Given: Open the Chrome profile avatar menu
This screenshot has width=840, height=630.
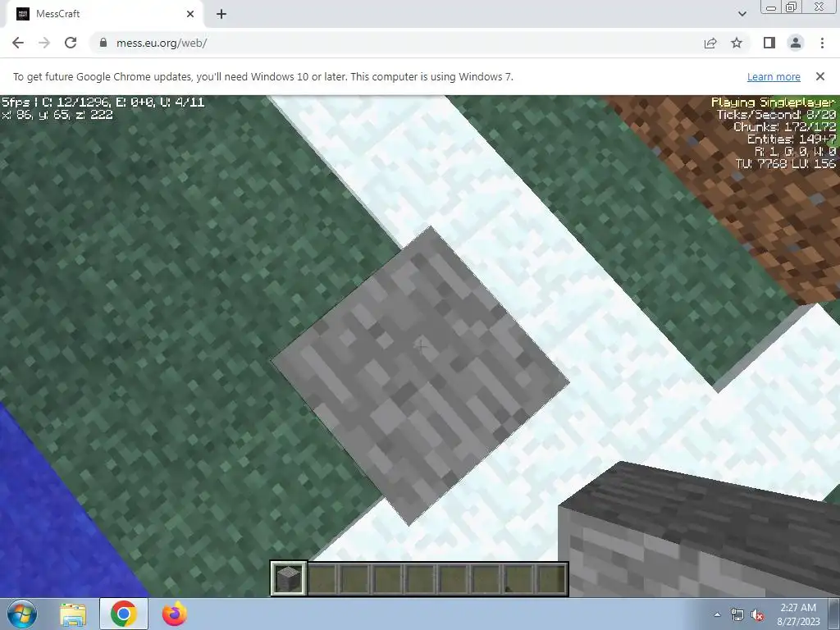Looking at the screenshot, I should pos(796,43).
